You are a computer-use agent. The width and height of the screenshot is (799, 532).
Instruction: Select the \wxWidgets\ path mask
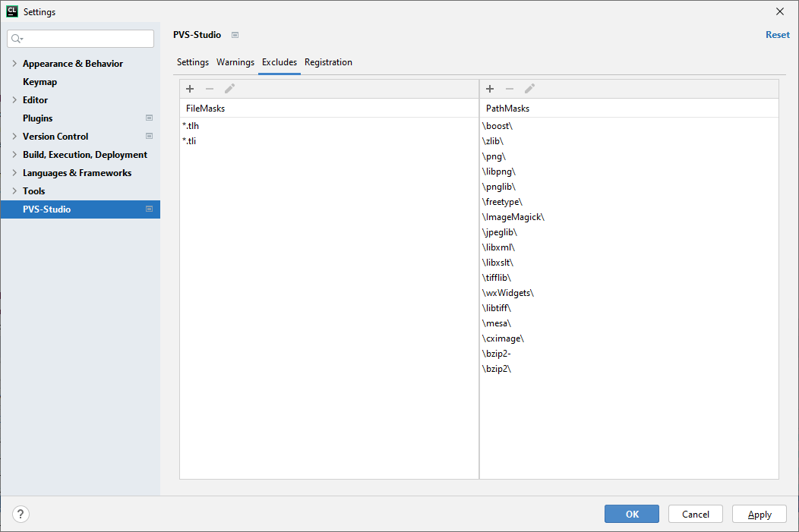(x=630, y=293)
